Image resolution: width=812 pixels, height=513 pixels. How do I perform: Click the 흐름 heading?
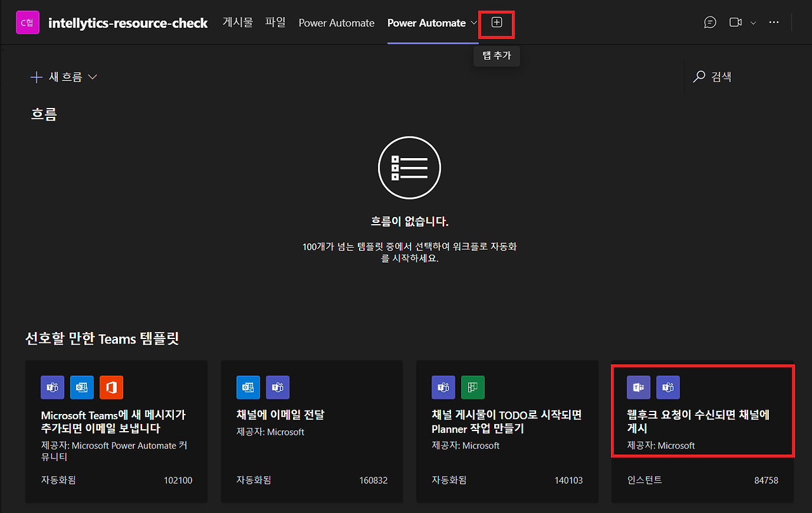pyautogui.click(x=44, y=114)
